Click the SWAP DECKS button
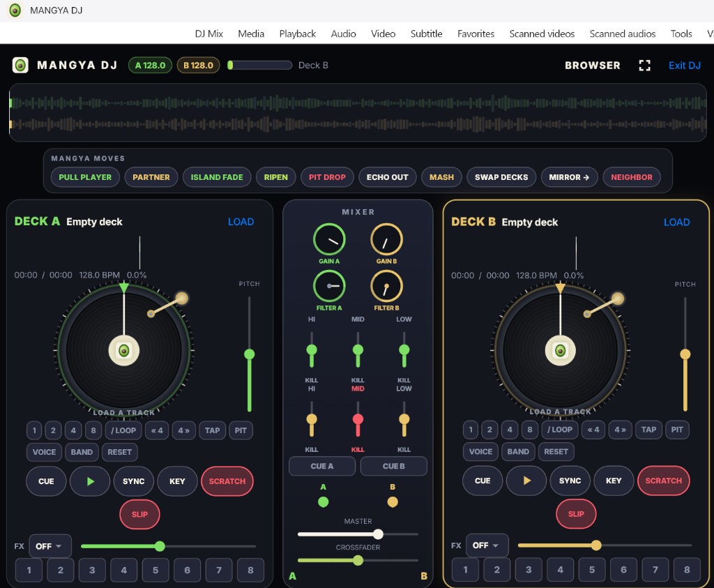714x588 pixels. point(501,177)
